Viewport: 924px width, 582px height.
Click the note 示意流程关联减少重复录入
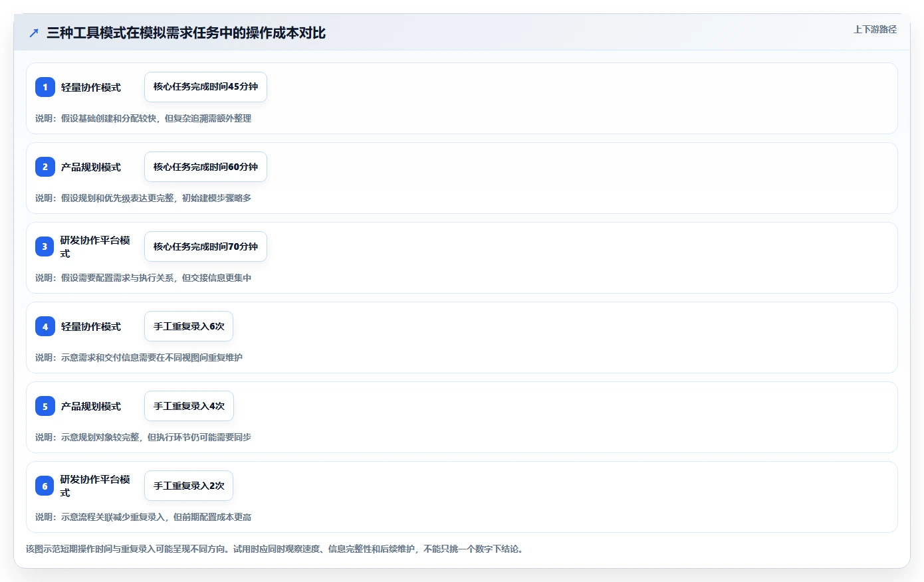(x=143, y=517)
